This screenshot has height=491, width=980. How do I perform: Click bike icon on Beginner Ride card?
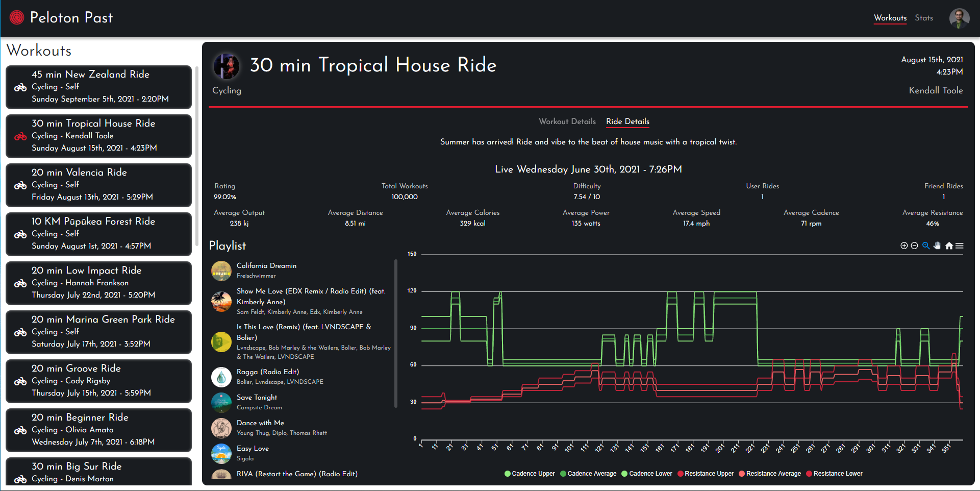pos(20,430)
